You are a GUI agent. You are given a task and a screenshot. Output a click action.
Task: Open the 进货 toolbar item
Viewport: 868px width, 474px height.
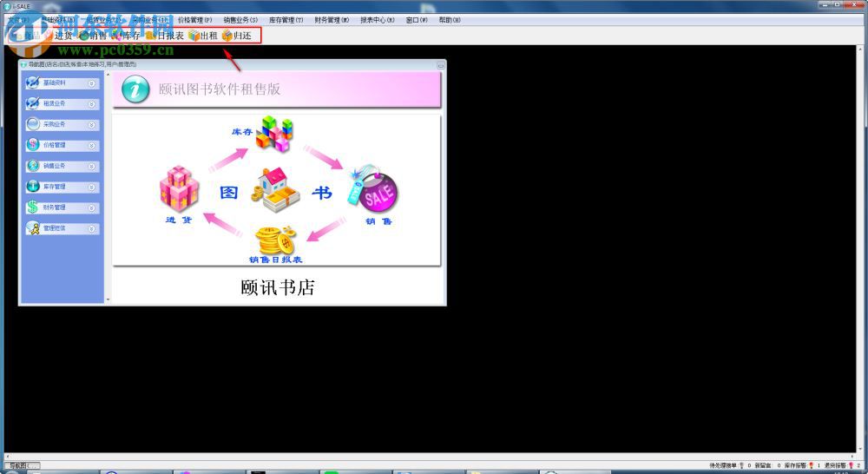pyautogui.click(x=59, y=36)
